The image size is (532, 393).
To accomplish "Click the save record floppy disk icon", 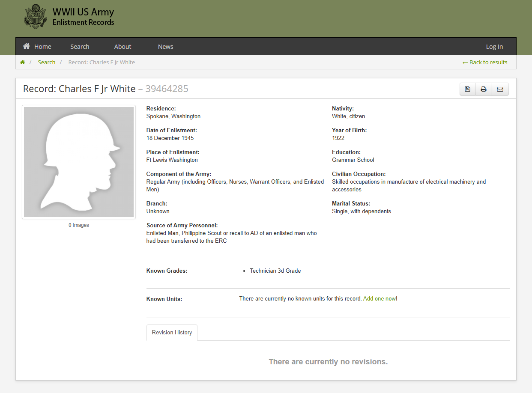I will [x=467, y=89].
